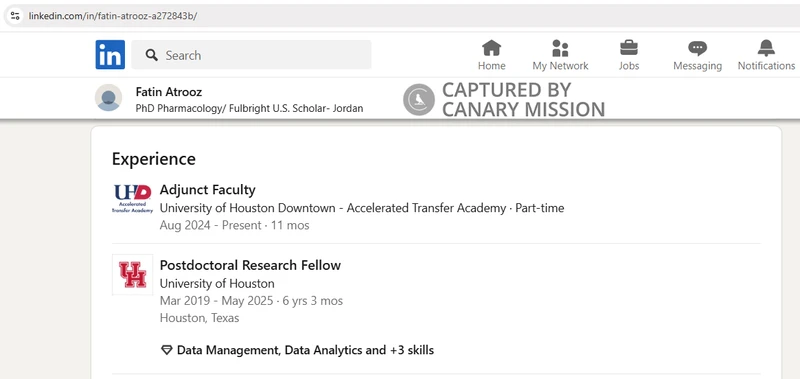Select the Jobs navigation label
This screenshot has height=379, width=800.
(629, 66)
